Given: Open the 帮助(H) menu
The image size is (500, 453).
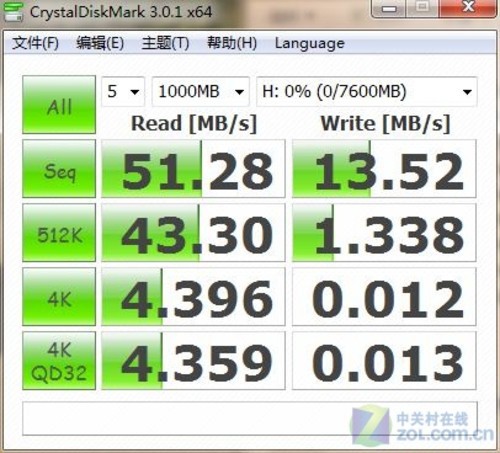Looking at the screenshot, I should pyautogui.click(x=232, y=43).
